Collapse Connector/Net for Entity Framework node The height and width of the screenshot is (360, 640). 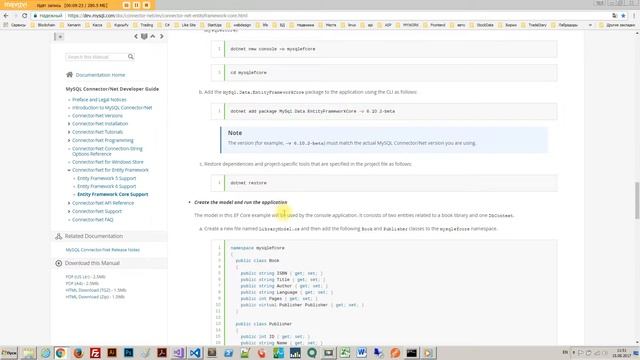[69, 170]
